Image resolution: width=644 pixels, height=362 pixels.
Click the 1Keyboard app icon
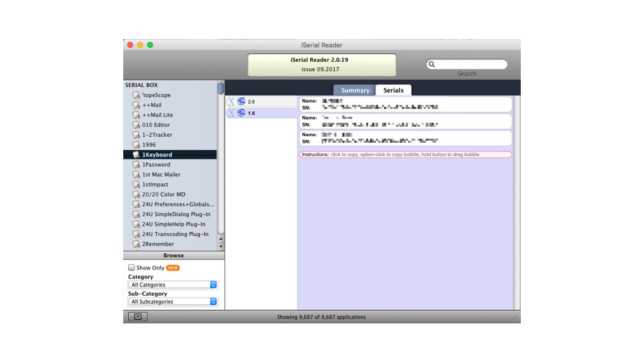point(136,155)
